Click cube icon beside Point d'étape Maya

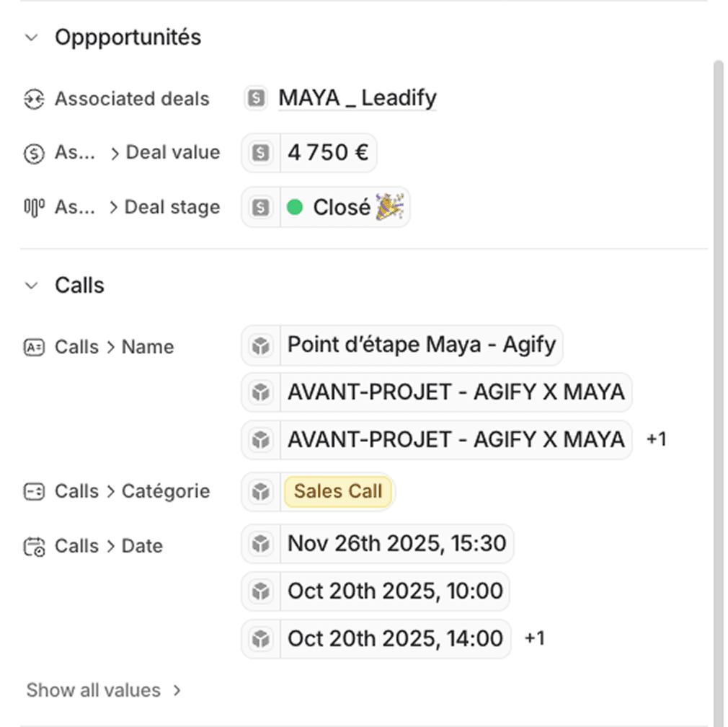tap(260, 345)
